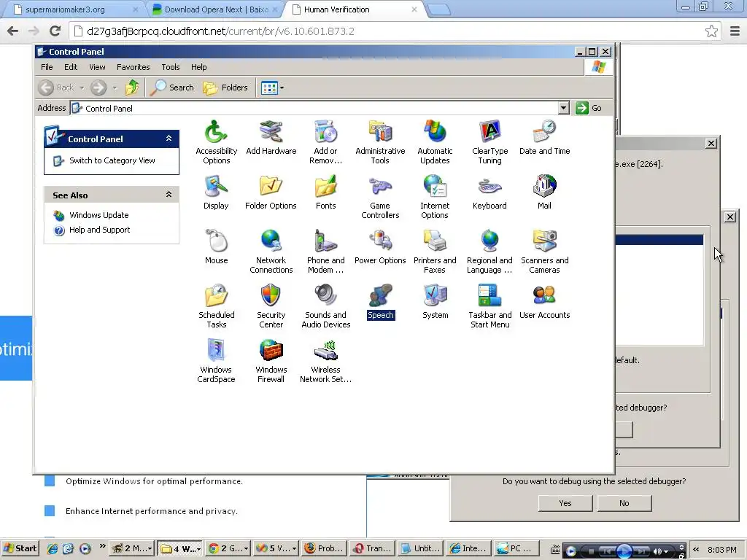This screenshot has width=747, height=560.
Task: Reload the browser page
Action: [55, 31]
